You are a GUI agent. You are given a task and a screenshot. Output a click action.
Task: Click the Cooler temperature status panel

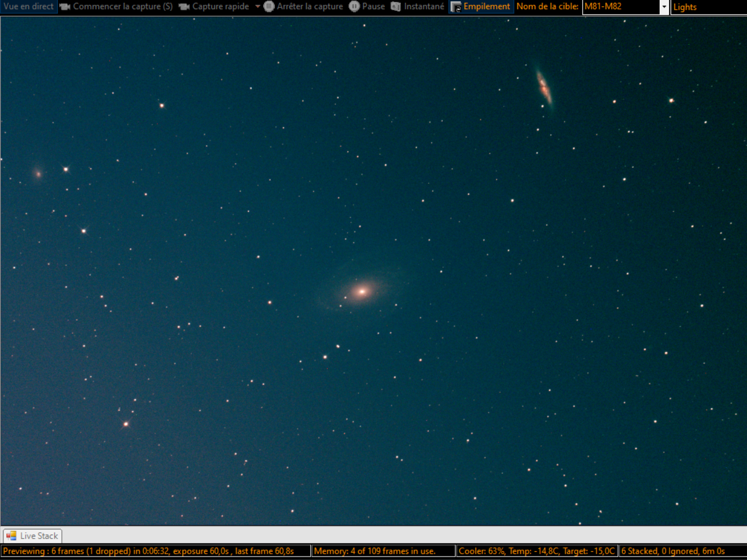[536, 551]
